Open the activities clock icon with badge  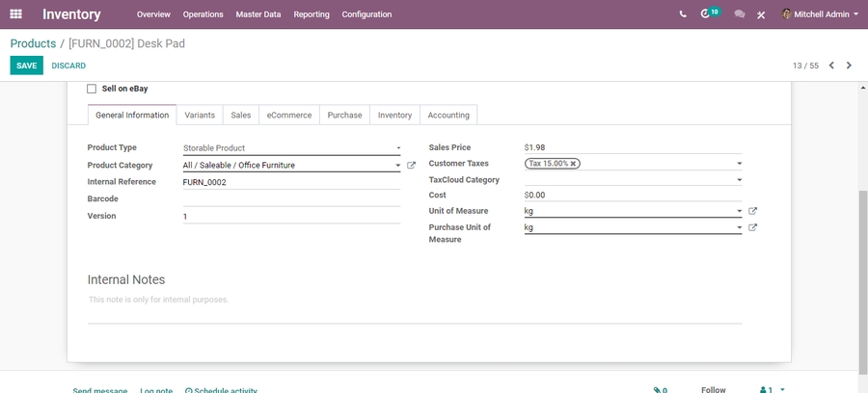pos(706,14)
